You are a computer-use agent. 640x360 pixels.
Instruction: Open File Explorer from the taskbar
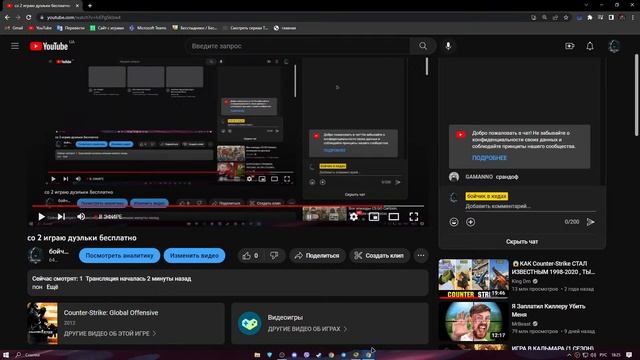click(x=257, y=355)
